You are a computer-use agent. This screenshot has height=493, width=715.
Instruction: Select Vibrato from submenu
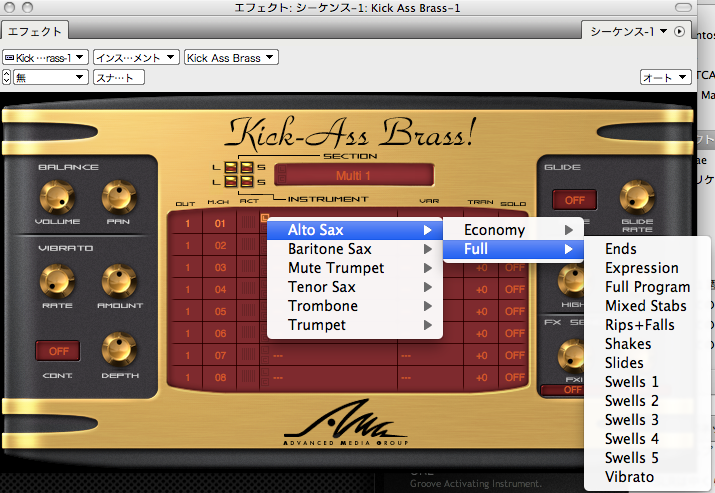coord(648,477)
